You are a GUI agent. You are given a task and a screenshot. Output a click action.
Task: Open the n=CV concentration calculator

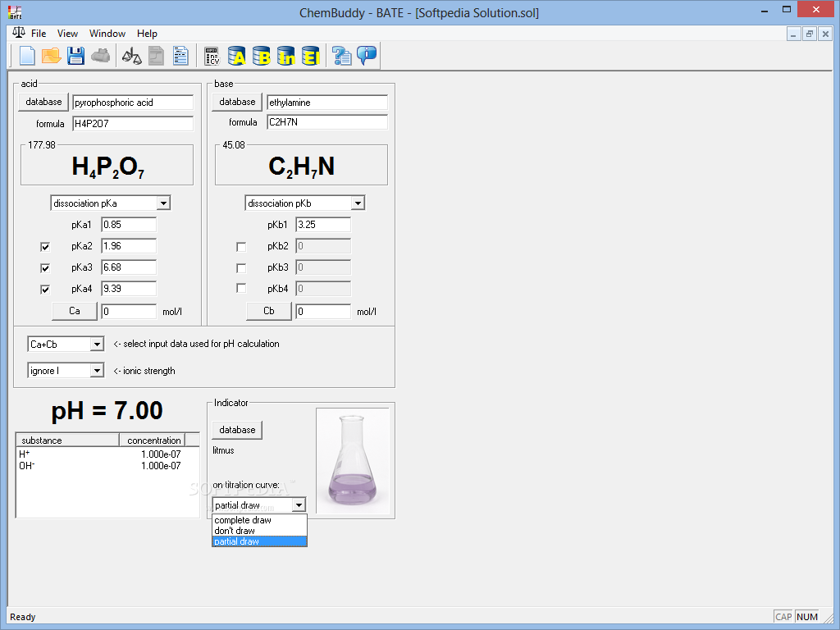pos(212,56)
